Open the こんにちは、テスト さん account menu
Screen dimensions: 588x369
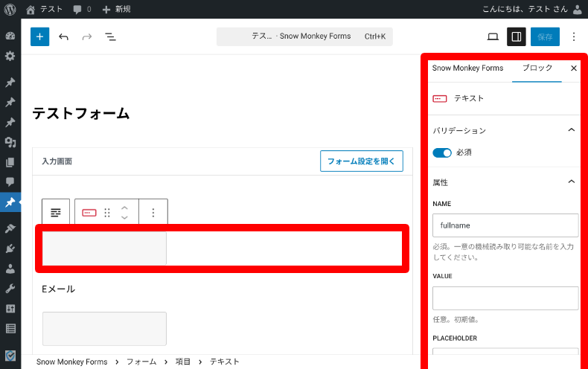(x=525, y=9)
